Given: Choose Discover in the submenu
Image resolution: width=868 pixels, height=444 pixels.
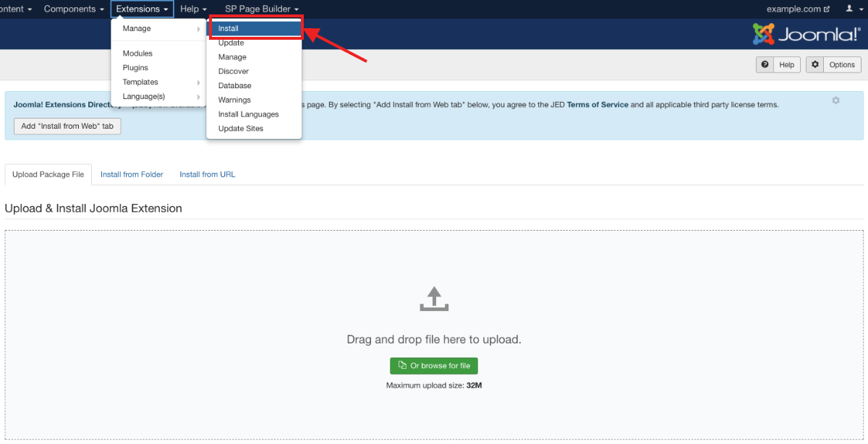Looking at the screenshot, I should (234, 72).
